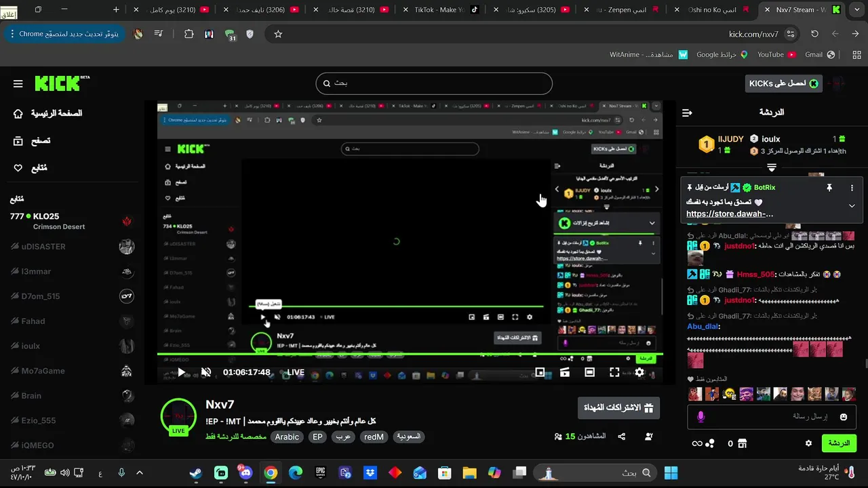This screenshot has height=488, width=868.
Task: Select the السعودية tag
Action: [408, 437]
